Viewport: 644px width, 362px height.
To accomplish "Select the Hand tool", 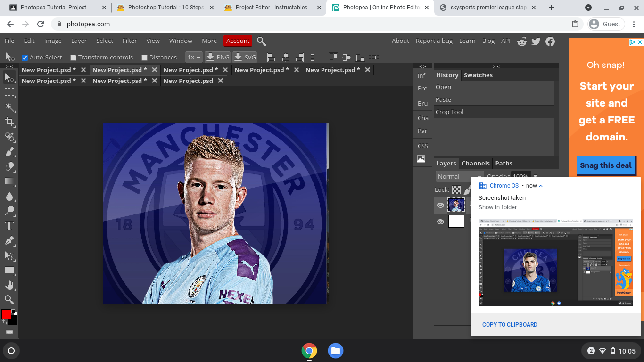I will (9, 285).
